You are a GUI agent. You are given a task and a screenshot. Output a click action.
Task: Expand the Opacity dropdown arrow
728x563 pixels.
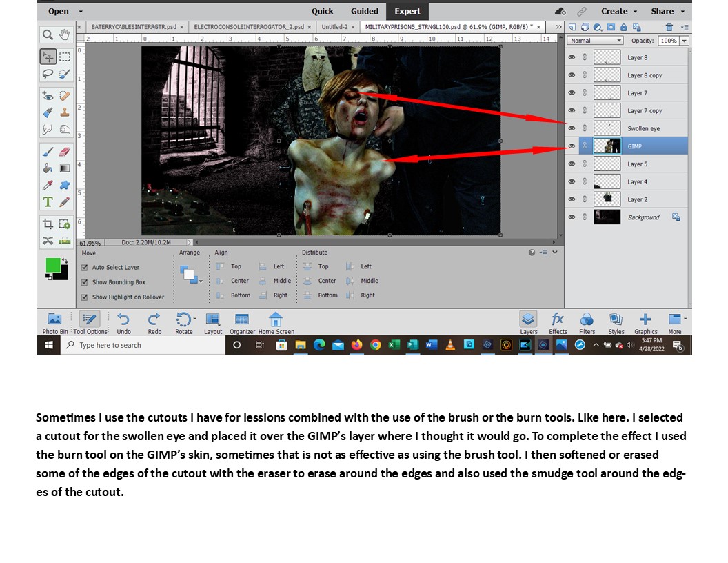[684, 41]
